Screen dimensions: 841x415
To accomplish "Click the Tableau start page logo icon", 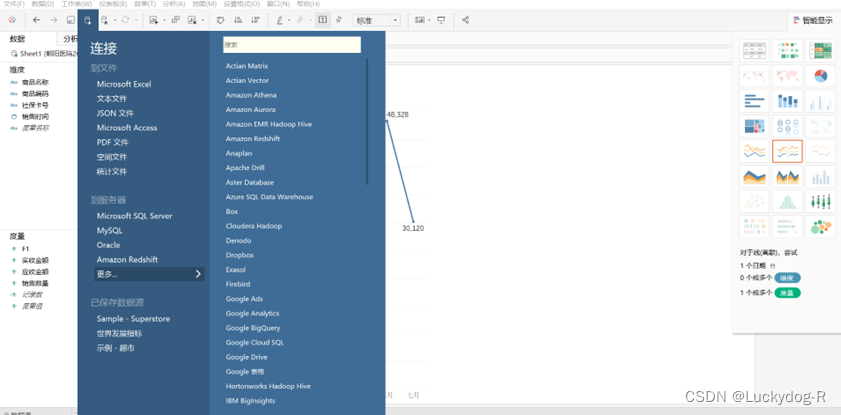I will [x=12, y=20].
